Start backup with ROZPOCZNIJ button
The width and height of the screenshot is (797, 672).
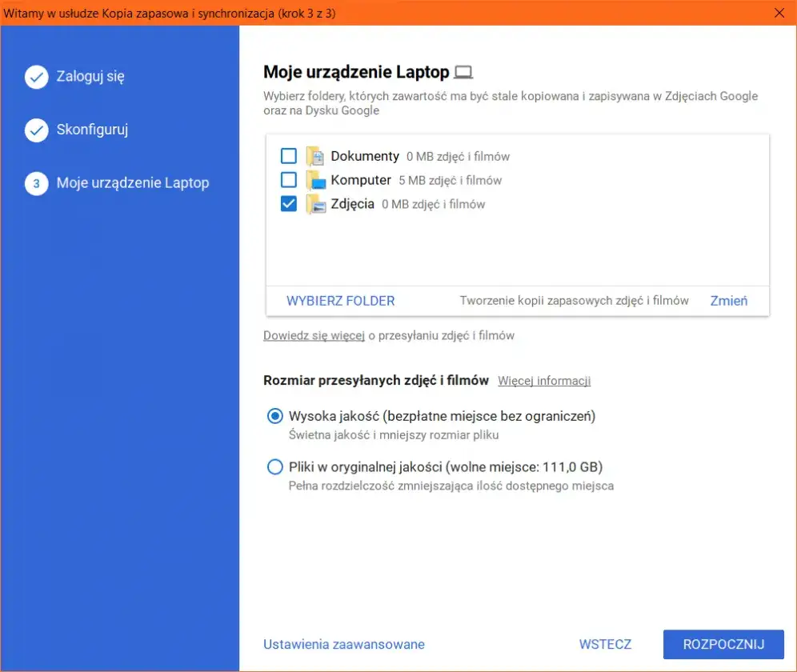723,645
